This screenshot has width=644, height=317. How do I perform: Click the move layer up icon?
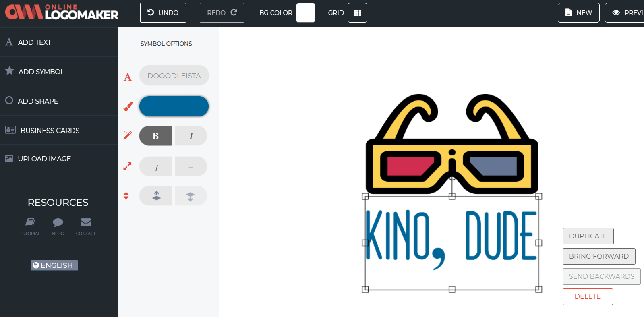pyautogui.click(x=156, y=196)
